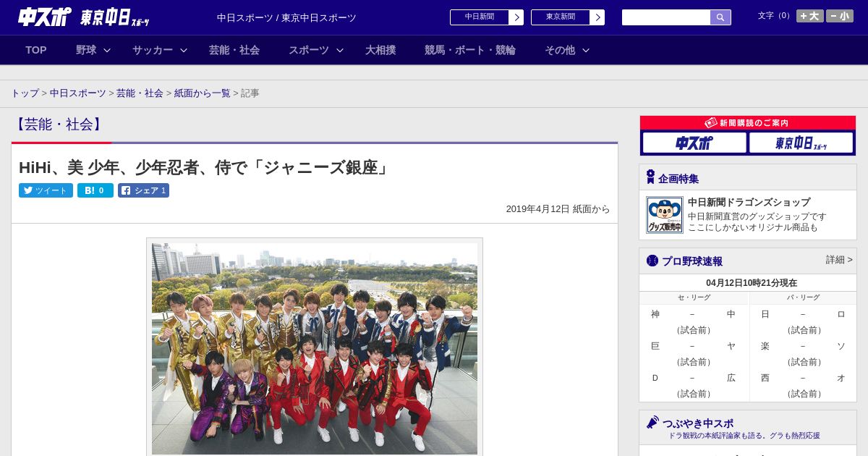Decrease text size with the －小 button

[x=839, y=16]
